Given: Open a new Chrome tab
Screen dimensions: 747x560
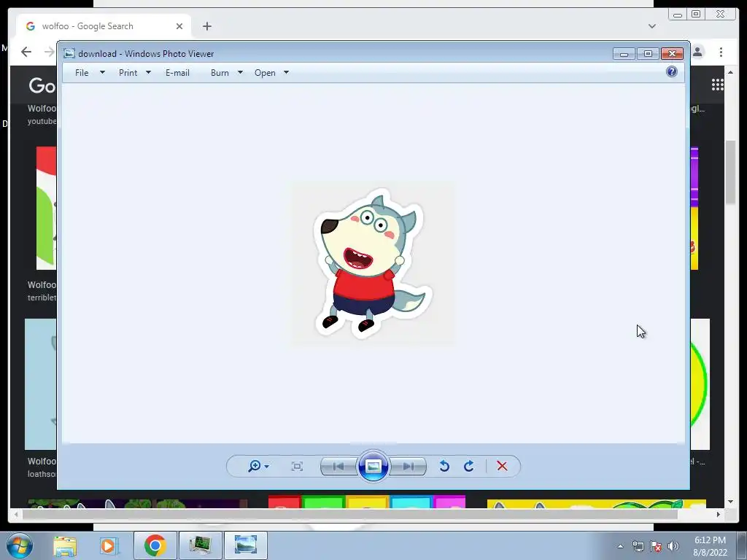Looking at the screenshot, I should [206, 26].
